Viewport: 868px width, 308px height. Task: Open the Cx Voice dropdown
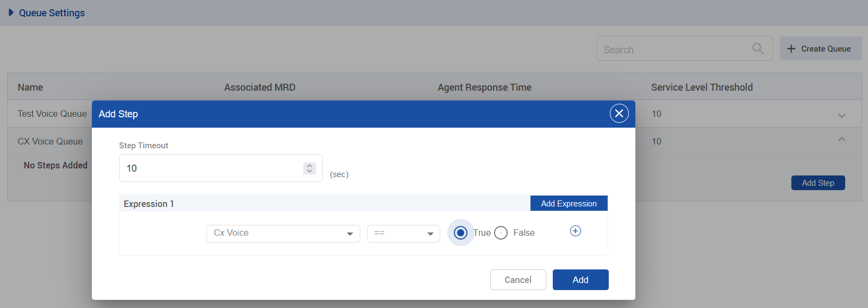(283, 234)
